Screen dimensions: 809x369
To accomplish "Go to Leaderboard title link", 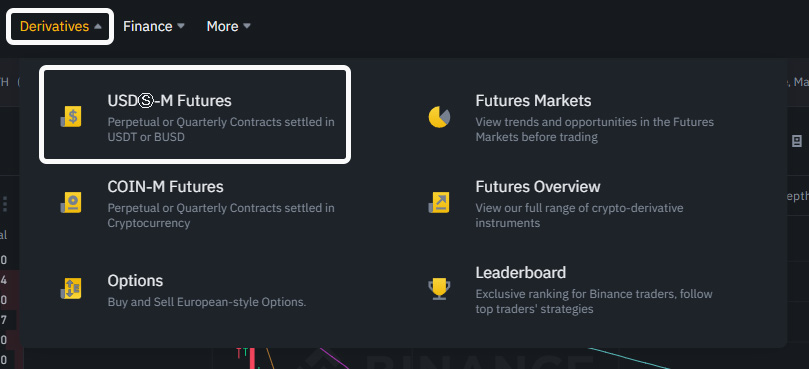I will click(521, 272).
